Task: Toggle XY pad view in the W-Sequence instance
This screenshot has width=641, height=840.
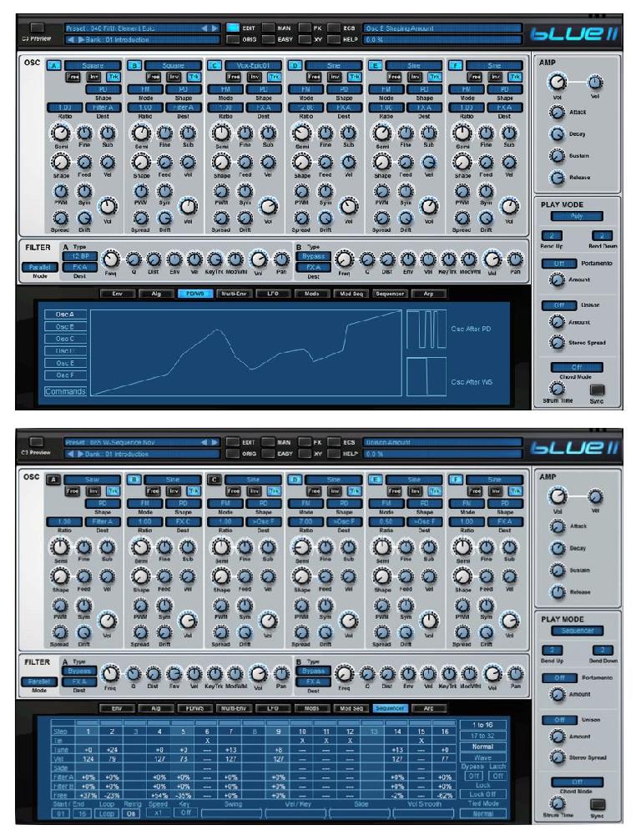Action: [305, 454]
